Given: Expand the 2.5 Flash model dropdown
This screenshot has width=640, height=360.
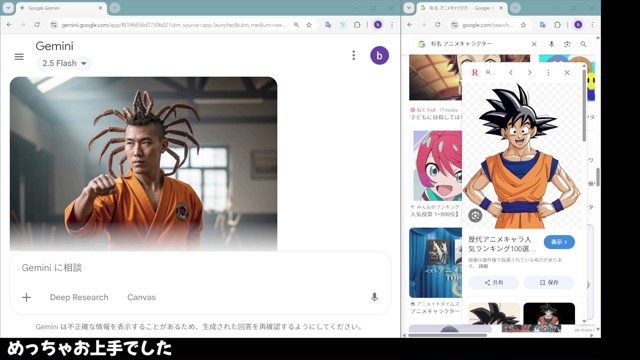Looking at the screenshot, I should pyautogui.click(x=64, y=63).
